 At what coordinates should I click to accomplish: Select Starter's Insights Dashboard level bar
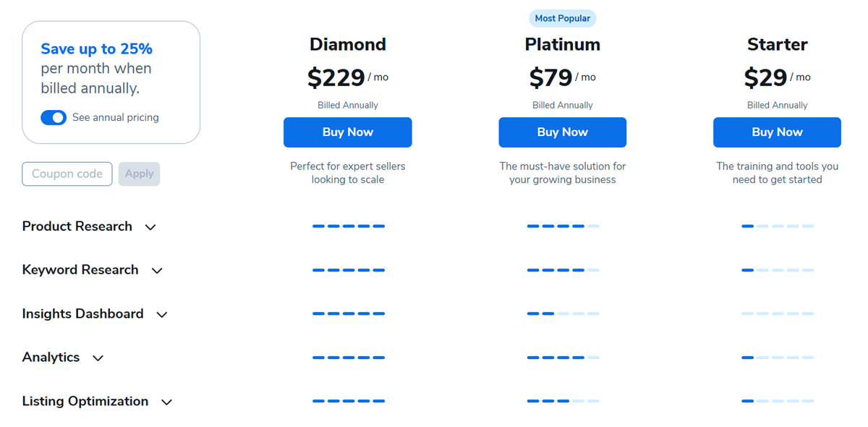tap(778, 313)
